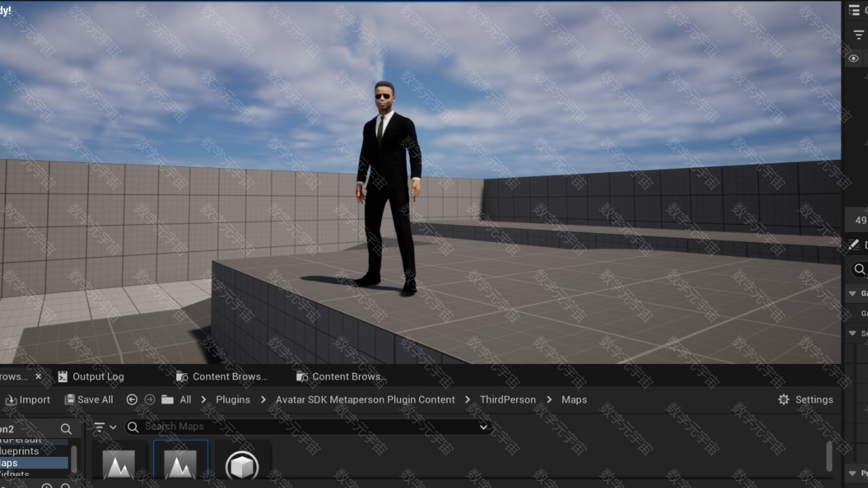The image size is (868, 488).
Task: Select the Plugins breadcrumb
Action: (233, 400)
